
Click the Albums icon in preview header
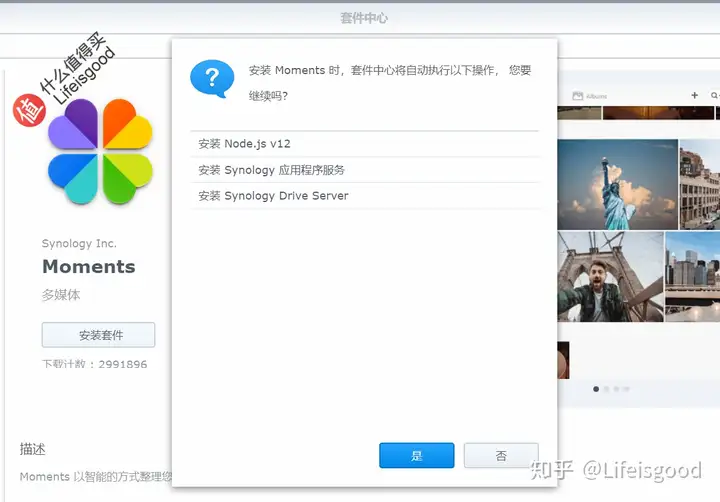578,96
